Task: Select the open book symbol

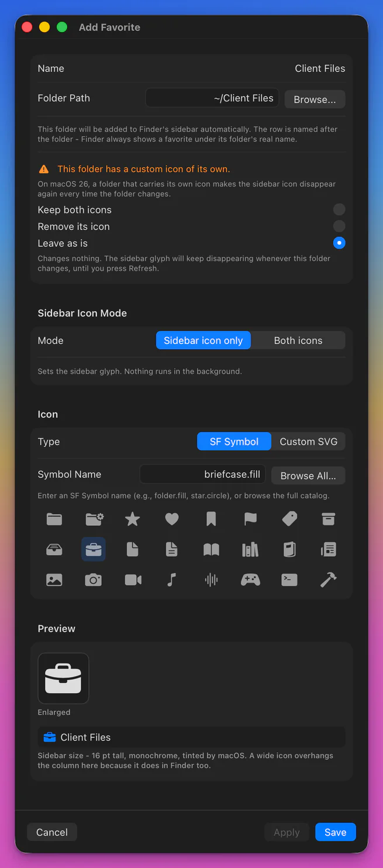Action: [211, 549]
